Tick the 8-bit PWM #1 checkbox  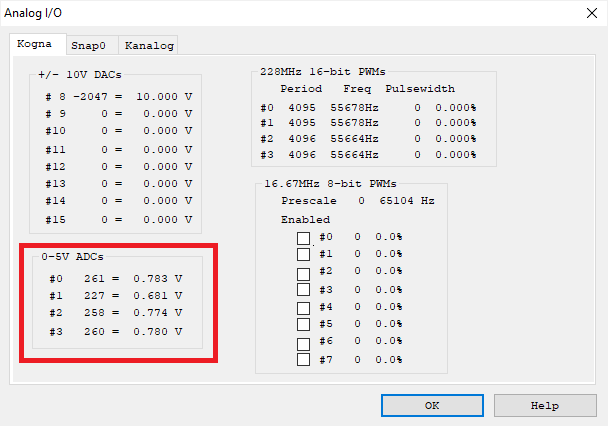pyautogui.click(x=304, y=254)
